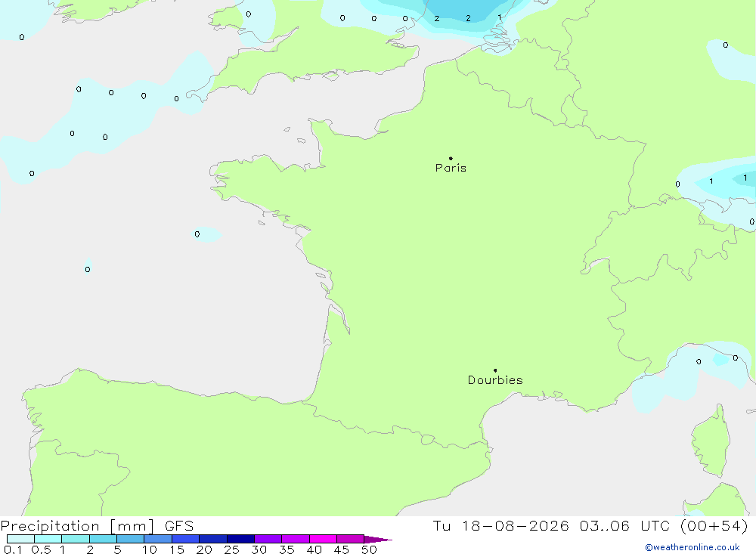Click the legend scale label 35
The width and height of the screenshot is (756, 554).
tap(287, 549)
